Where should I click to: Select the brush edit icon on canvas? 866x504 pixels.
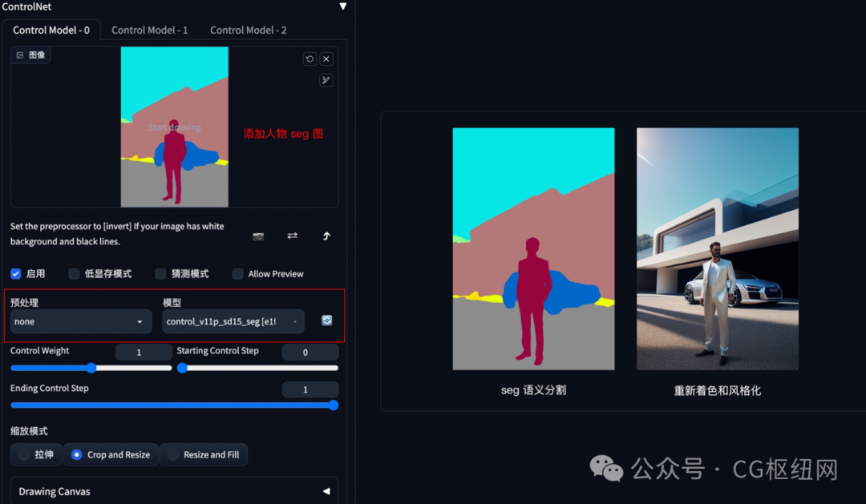[326, 80]
